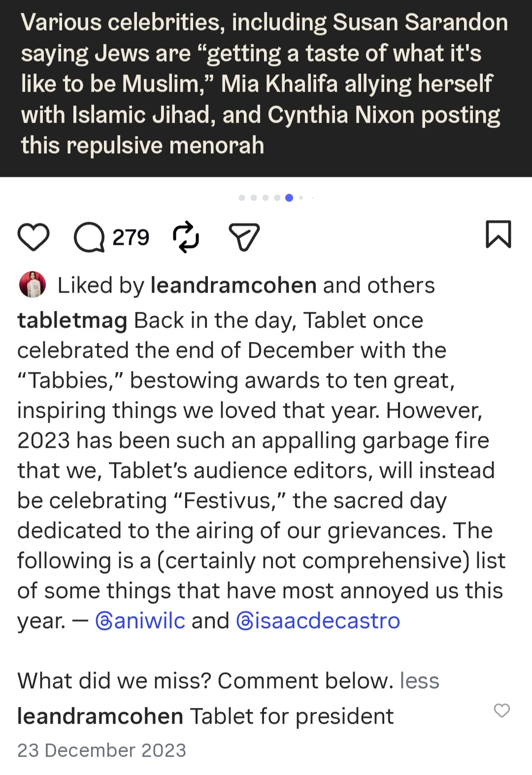This screenshot has height=775, width=532.
Task: Save post with bookmark icon
Action: pos(499,234)
